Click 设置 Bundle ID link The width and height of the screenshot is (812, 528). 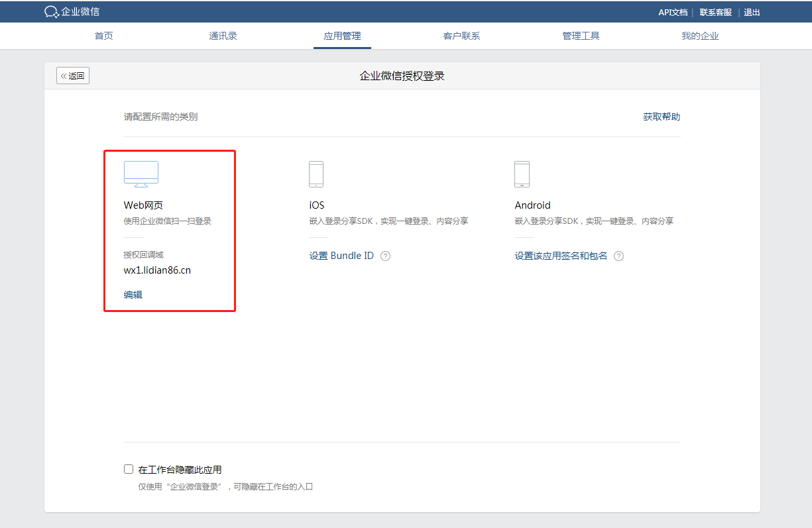coord(341,256)
